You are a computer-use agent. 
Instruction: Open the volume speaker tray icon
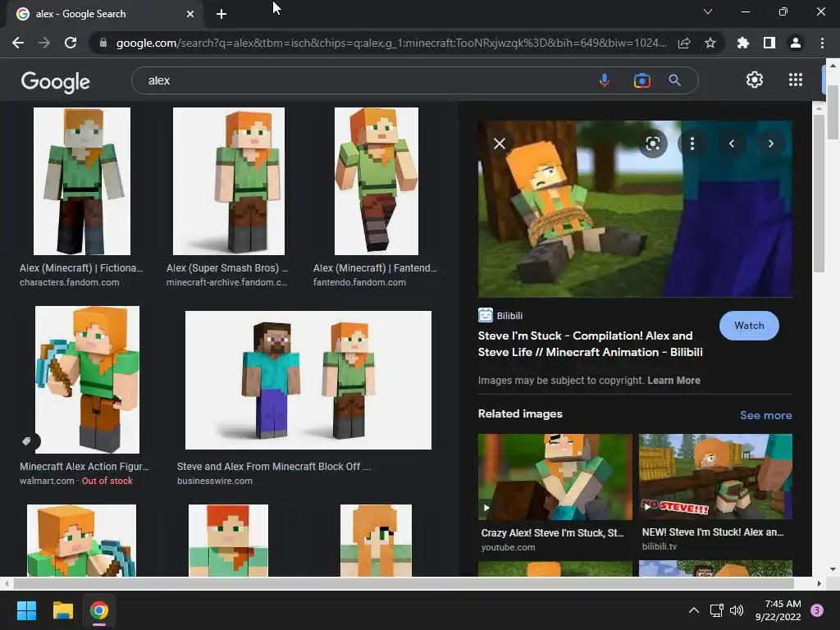[737, 610]
